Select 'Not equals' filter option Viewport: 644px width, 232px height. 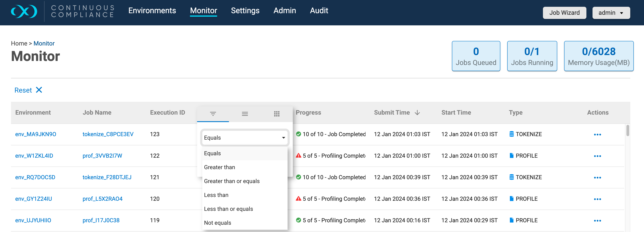[x=245, y=223]
